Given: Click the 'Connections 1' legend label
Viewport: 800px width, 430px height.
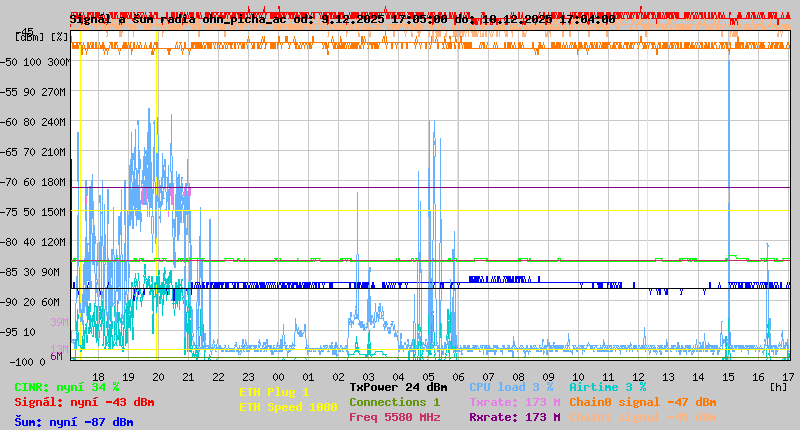Looking at the screenshot, I should click(x=394, y=402).
